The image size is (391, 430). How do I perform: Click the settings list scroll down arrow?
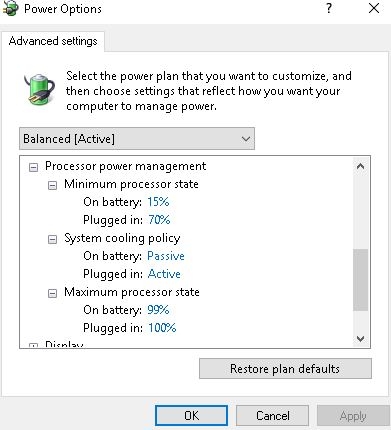coord(360,339)
